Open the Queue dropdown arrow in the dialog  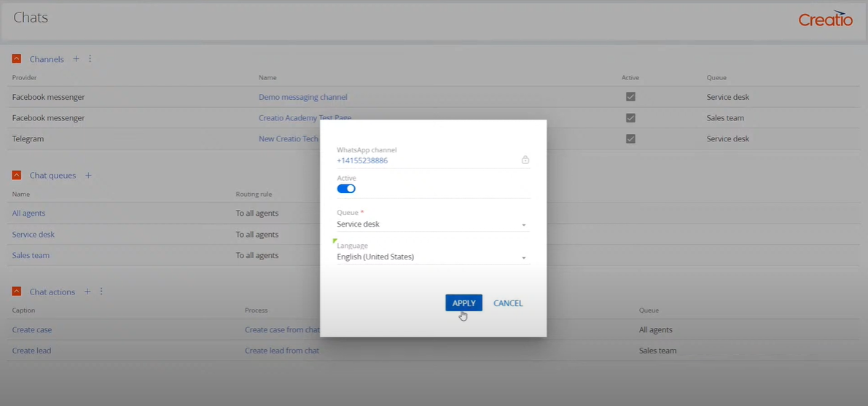pyautogui.click(x=524, y=225)
